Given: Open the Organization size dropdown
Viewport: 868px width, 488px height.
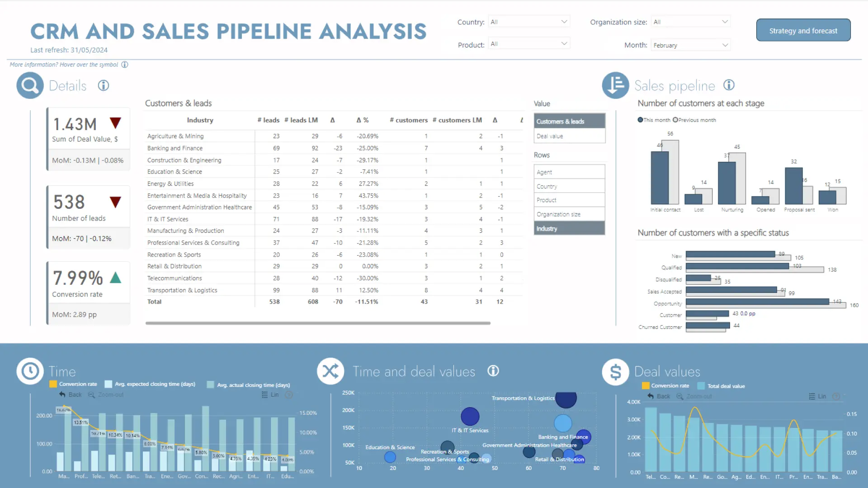Looking at the screenshot, I should coord(691,22).
